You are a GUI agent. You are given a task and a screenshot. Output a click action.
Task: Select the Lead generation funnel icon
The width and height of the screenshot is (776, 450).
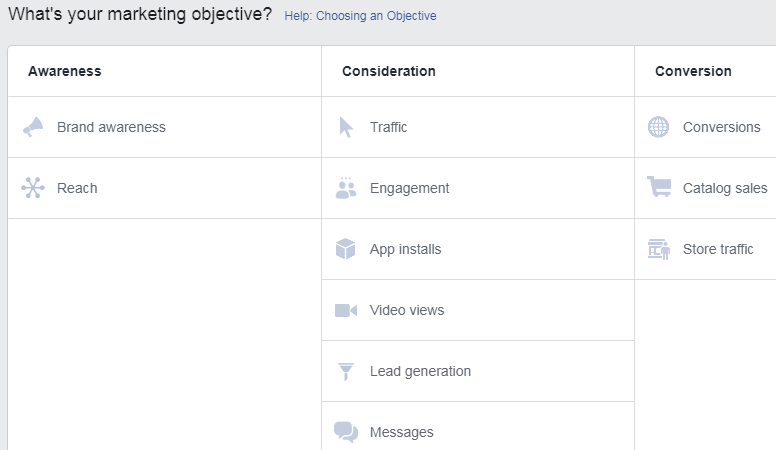tap(346, 371)
